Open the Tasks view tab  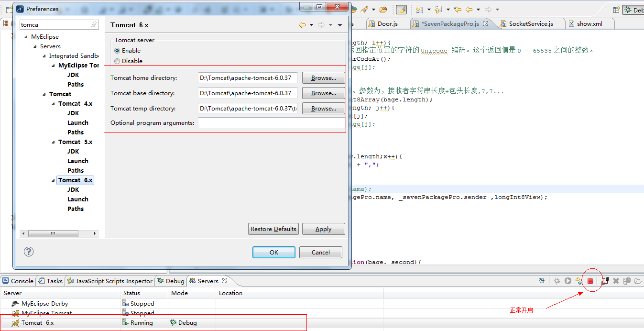click(50, 281)
